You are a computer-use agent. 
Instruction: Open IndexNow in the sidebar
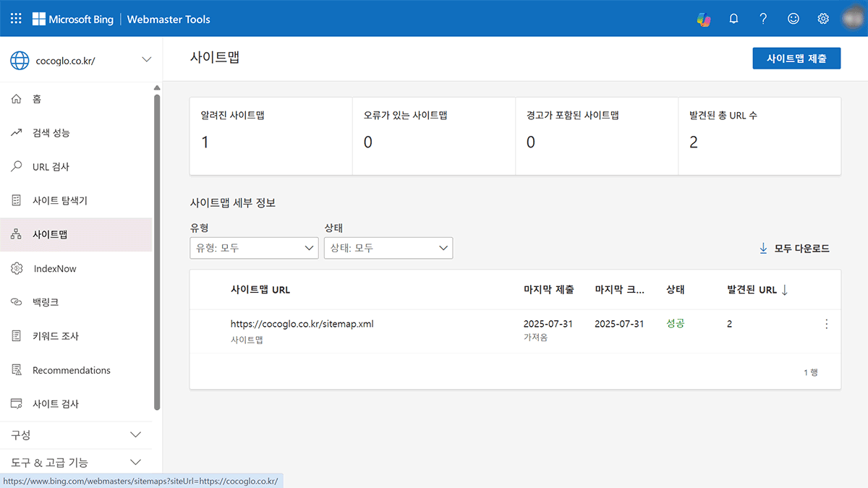coord(76,268)
